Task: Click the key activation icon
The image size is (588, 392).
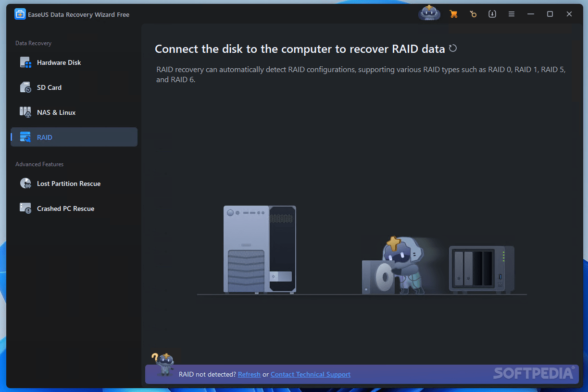Action: coord(473,14)
